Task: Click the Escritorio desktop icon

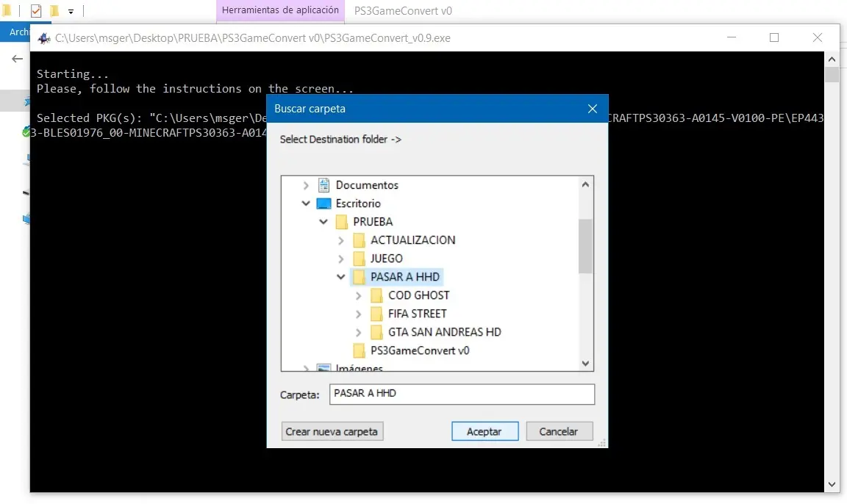Action: 324,204
